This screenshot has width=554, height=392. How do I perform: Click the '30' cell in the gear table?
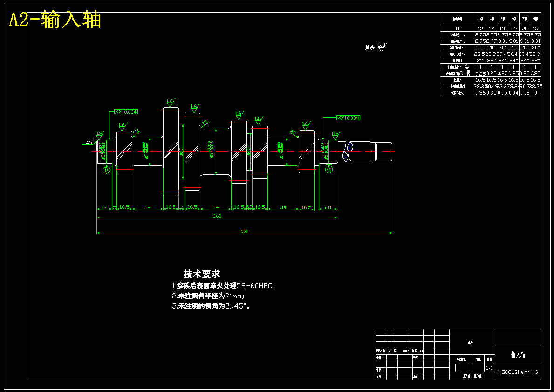pyautogui.click(x=525, y=28)
